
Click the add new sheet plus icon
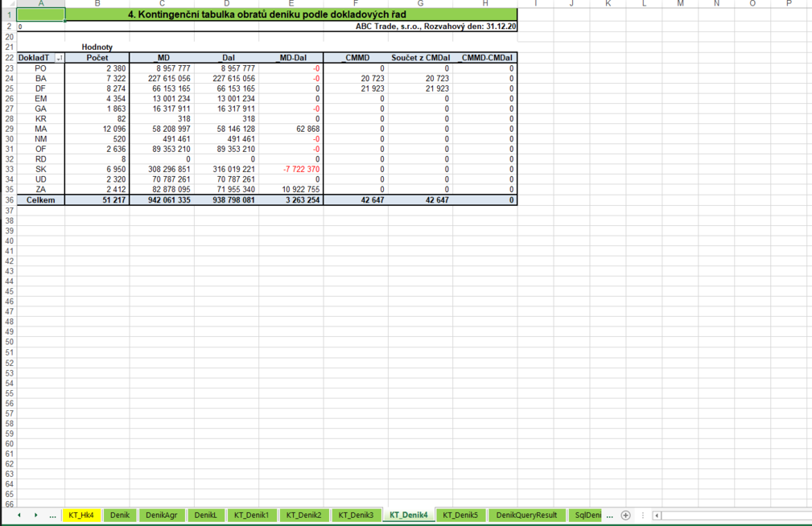click(x=625, y=515)
